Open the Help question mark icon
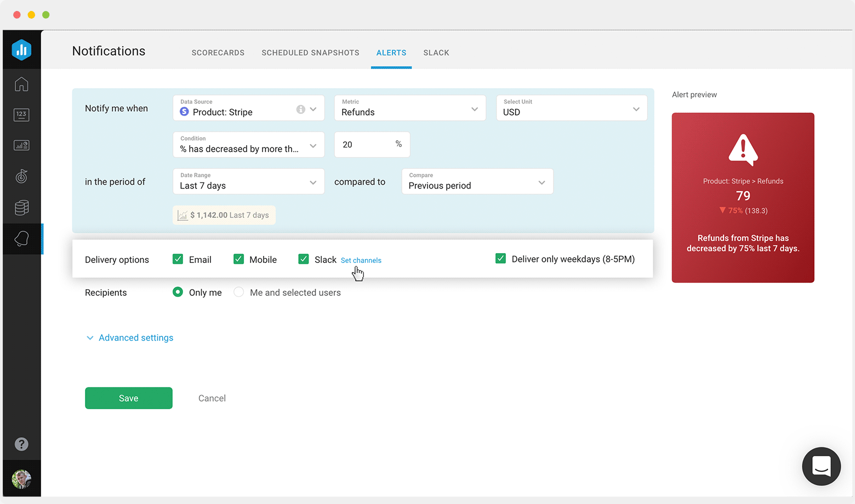 [x=21, y=444]
